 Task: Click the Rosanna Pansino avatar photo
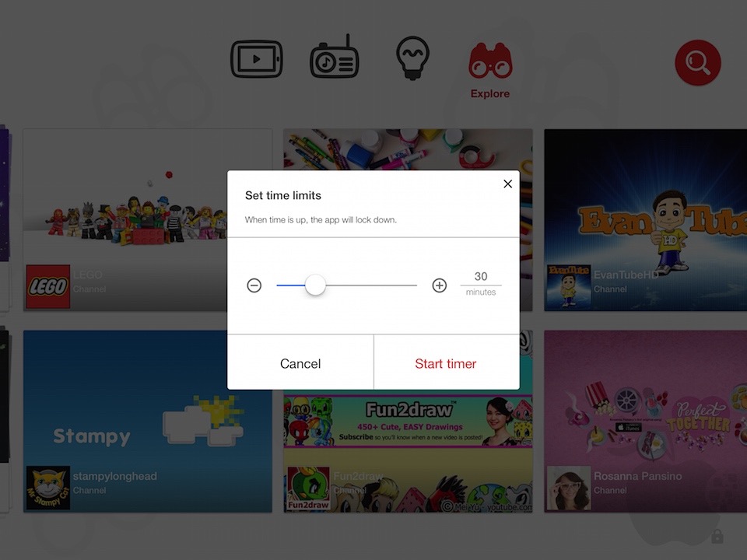[x=569, y=488]
